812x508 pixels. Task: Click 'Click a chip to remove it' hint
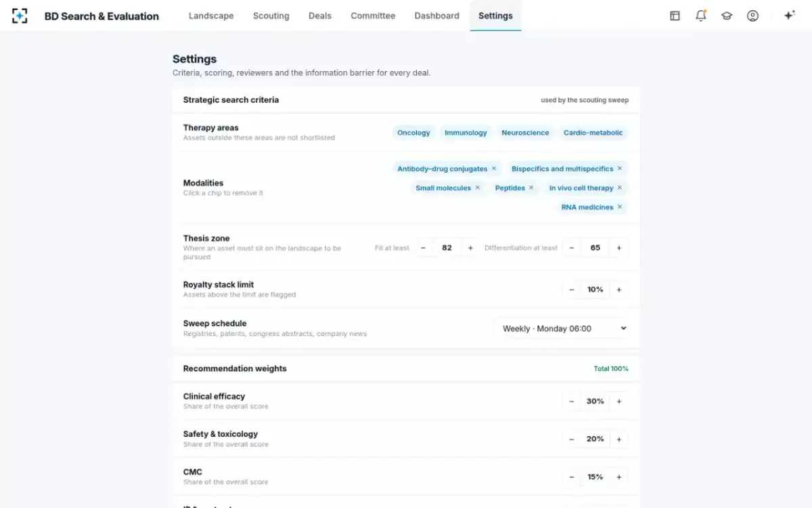click(x=223, y=193)
